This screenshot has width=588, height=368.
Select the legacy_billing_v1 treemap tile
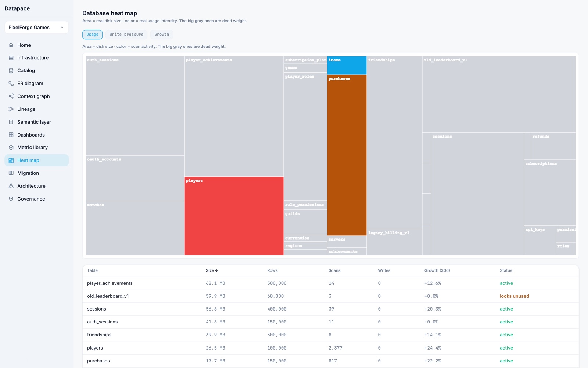coord(394,242)
